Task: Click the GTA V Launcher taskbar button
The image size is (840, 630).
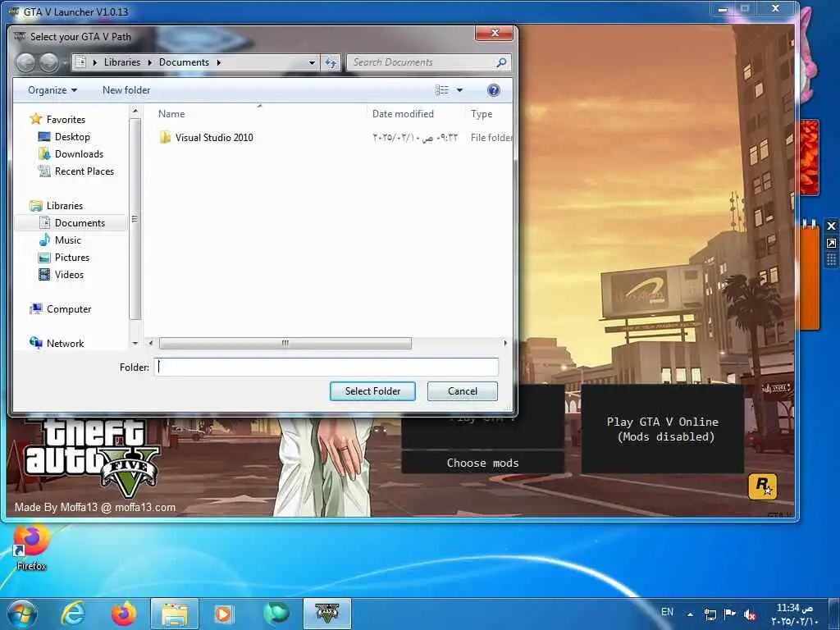Action: click(x=327, y=614)
